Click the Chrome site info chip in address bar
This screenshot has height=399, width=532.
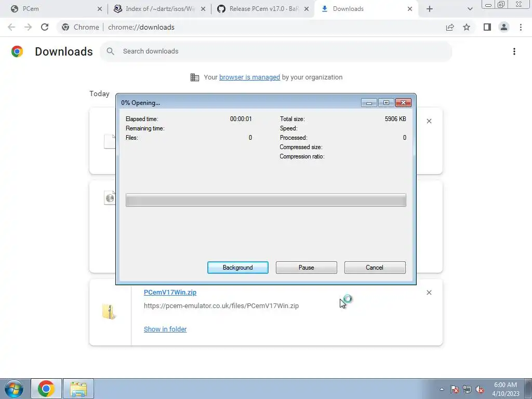pos(81,27)
